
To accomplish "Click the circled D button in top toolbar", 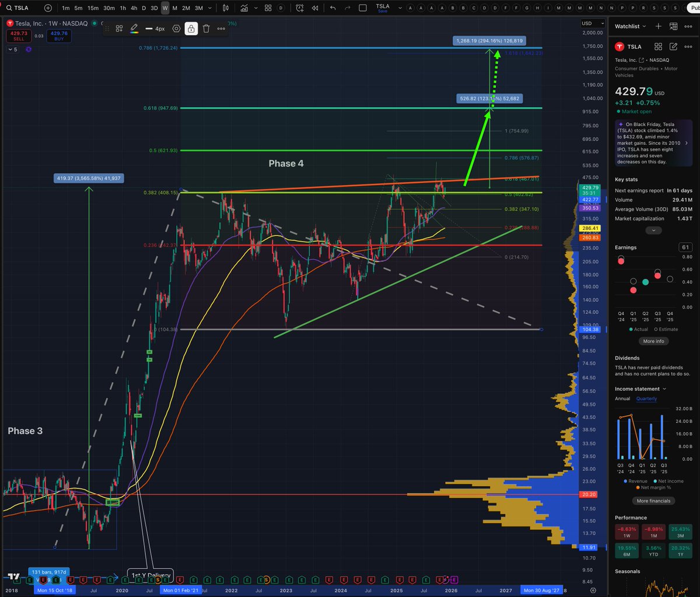I will coord(281,8).
